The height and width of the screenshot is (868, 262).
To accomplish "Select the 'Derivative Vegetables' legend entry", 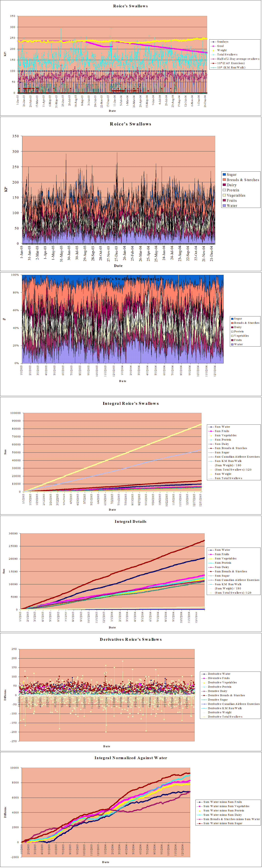I will click(x=222, y=682).
